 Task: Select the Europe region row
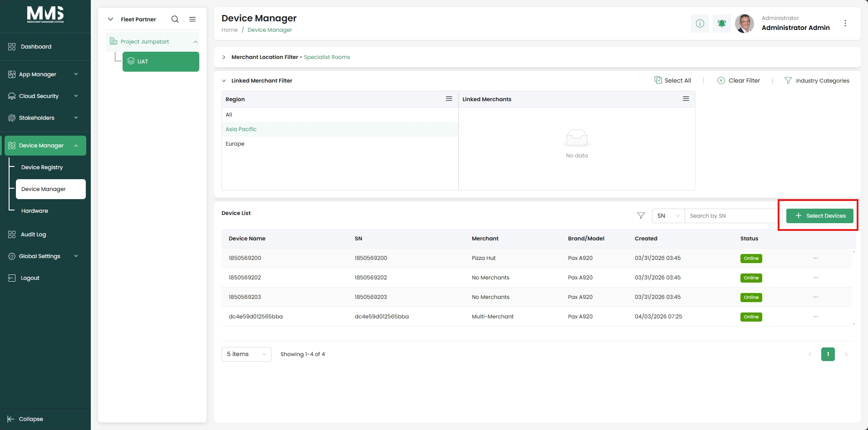[340, 144]
